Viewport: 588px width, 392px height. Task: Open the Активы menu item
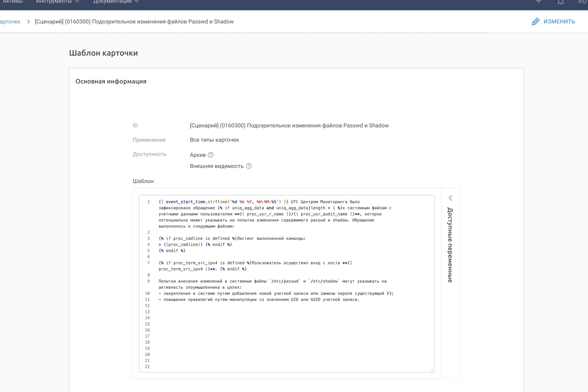click(12, 2)
